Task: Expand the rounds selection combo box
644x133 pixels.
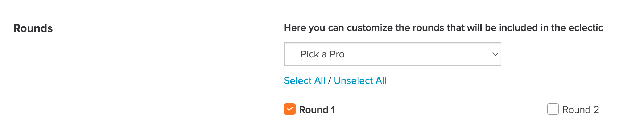Action: 393,54
